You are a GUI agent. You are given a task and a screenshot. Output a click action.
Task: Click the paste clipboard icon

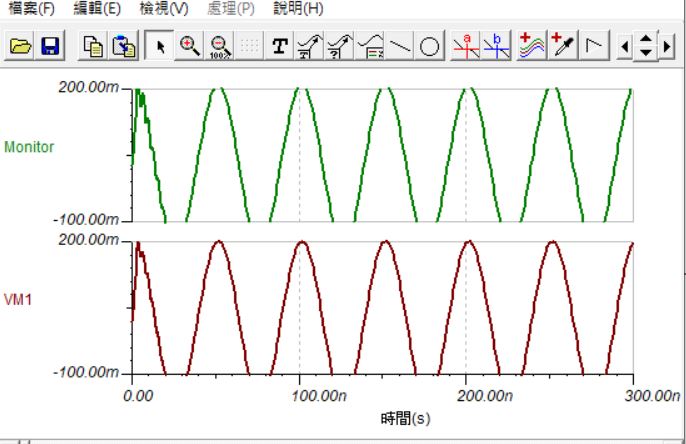(x=123, y=45)
